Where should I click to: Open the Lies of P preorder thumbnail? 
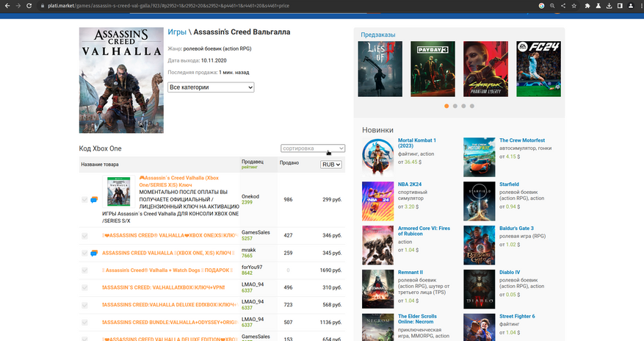pyautogui.click(x=380, y=69)
